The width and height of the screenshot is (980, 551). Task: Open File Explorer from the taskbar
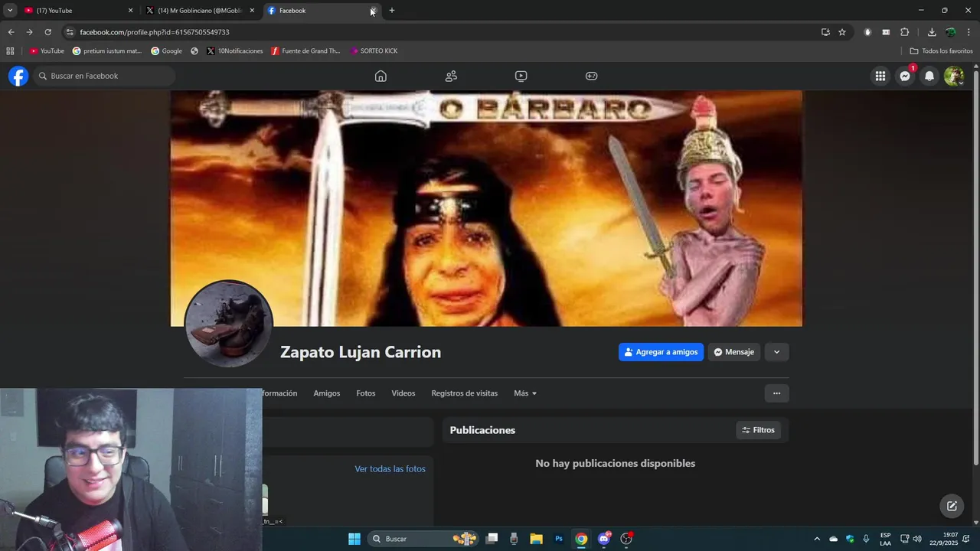click(x=536, y=539)
